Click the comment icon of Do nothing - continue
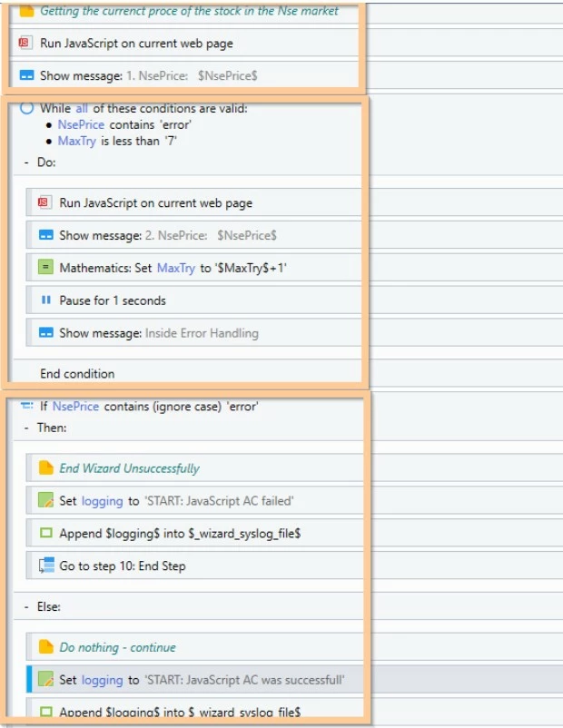The height and width of the screenshot is (728, 563). pos(46,646)
